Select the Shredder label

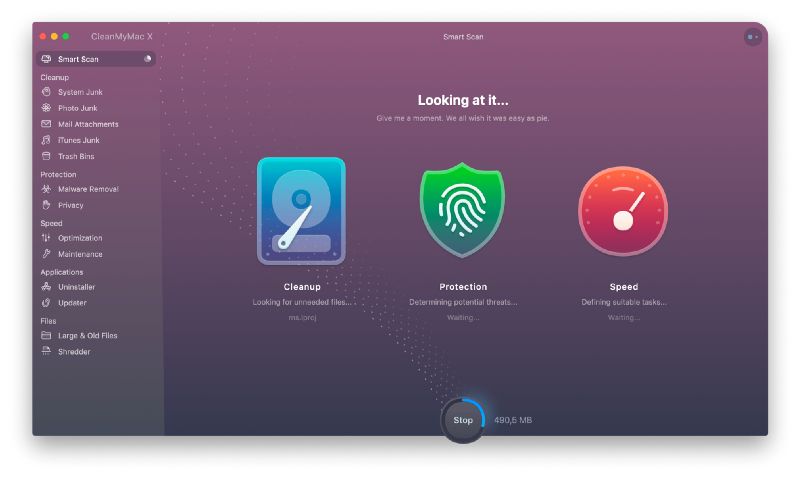click(x=74, y=351)
